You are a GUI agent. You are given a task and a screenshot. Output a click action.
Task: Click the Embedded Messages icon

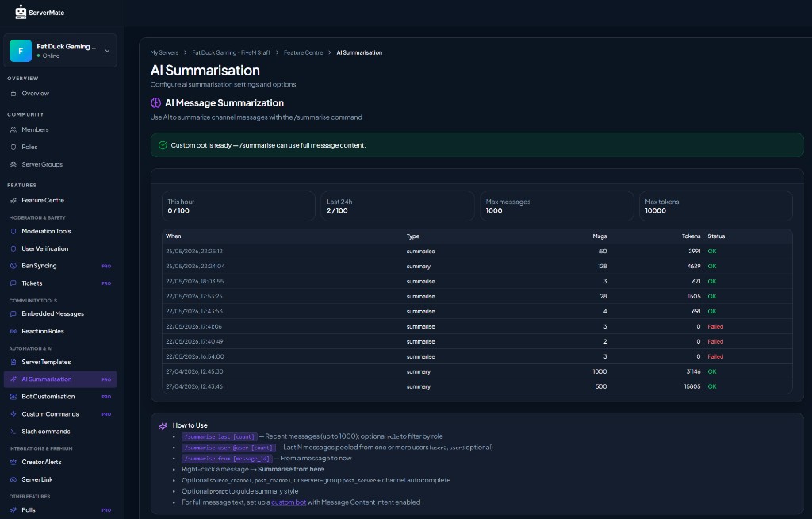click(13, 313)
